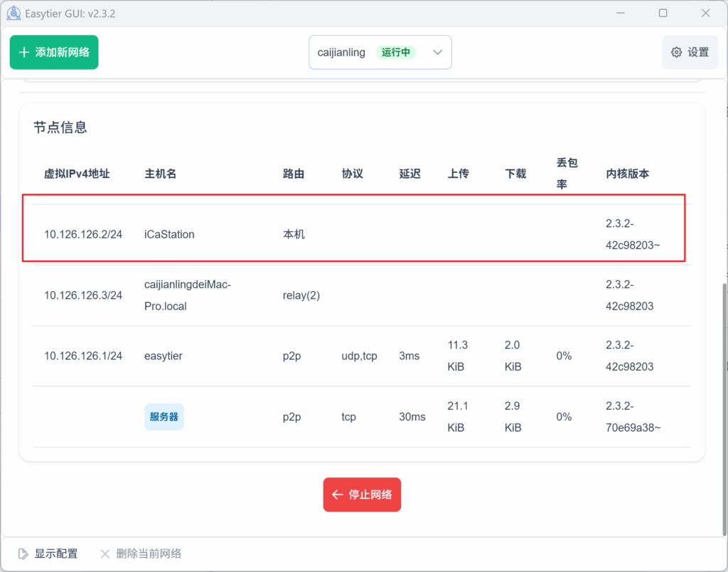
Task: Minimize the Easytier GUI window
Action: pos(620,13)
